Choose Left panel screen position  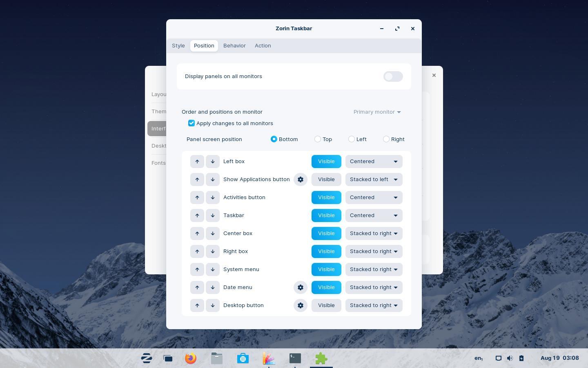[x=352, y=139]
